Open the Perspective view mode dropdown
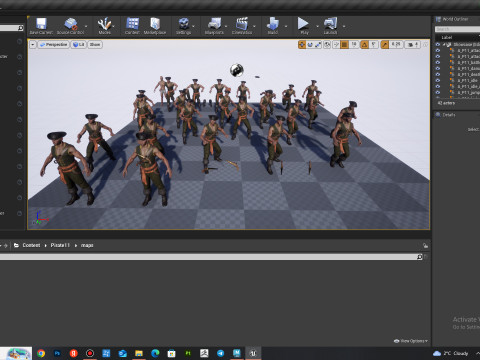Viewport: 480px width, 360px height. pyautogui.click(x=53, y=44)
